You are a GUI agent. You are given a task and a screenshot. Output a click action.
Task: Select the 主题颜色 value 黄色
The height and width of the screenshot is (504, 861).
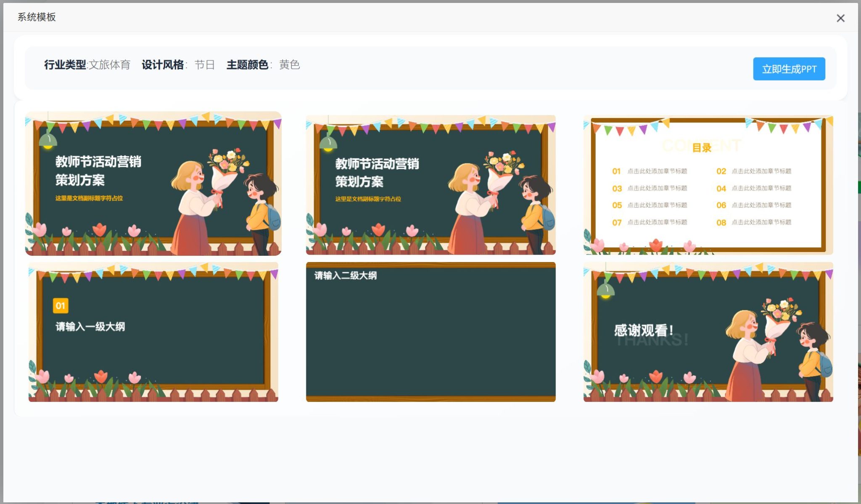(x=289, y=65)
